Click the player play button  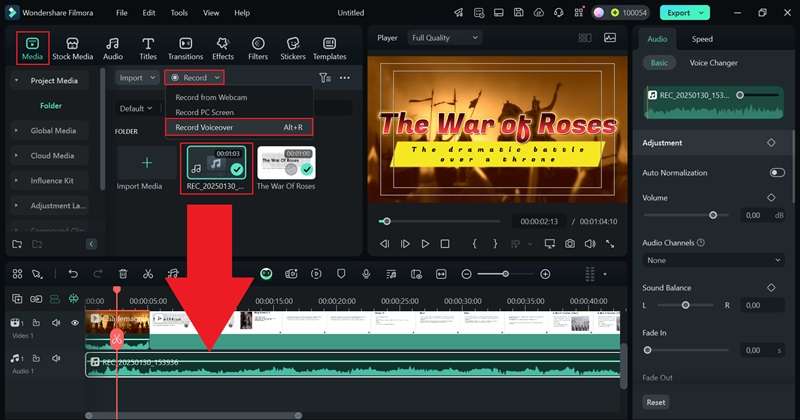click(425, 244)
